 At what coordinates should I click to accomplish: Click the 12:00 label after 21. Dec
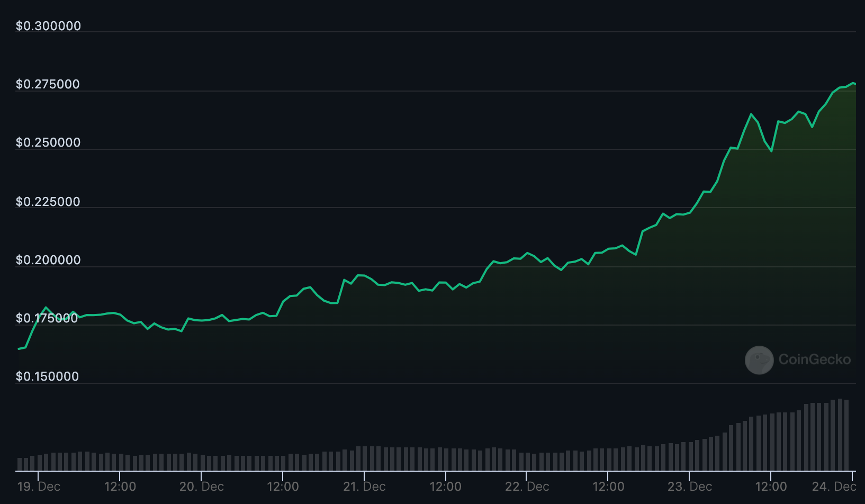pyautogui.click(x=445, y=487)
